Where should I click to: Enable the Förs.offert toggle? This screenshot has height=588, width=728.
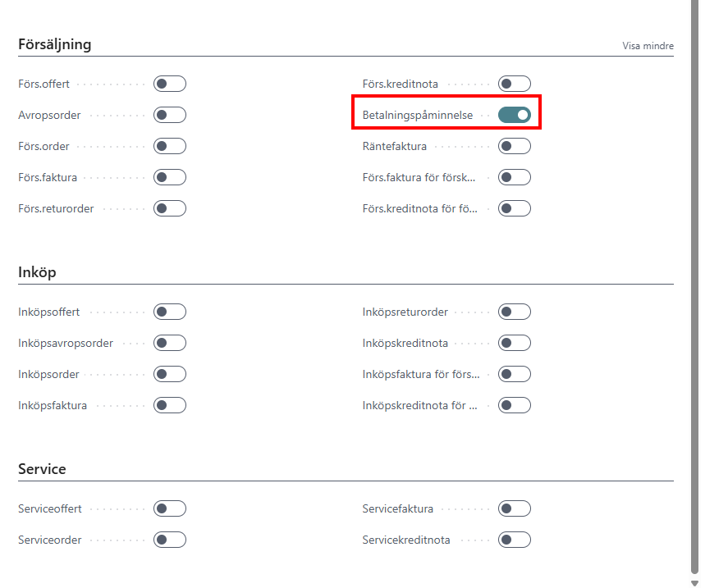tap(170, 84)
